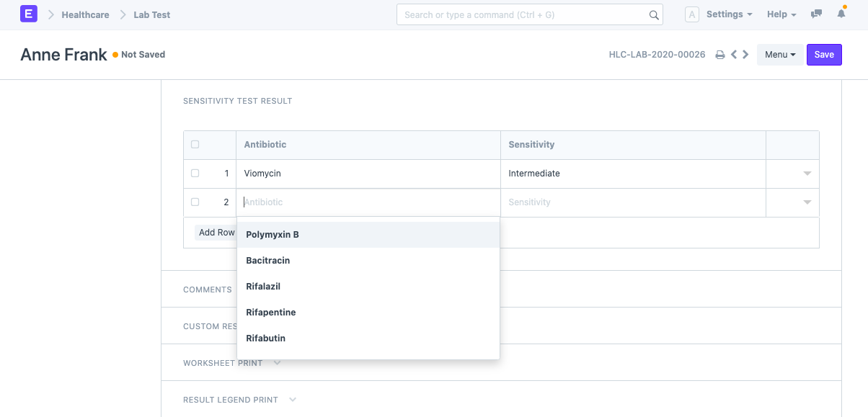Go to previous record arrow
The width and height of the screenshot is (868, 417).
pyautogui.click(x=734, y=55)
